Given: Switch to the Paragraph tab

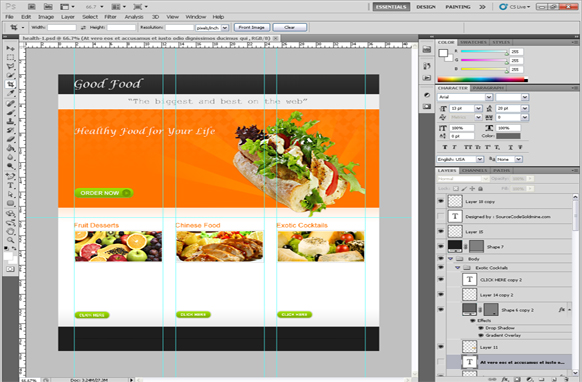Looking at the screenshot, I should pos(488,88).
